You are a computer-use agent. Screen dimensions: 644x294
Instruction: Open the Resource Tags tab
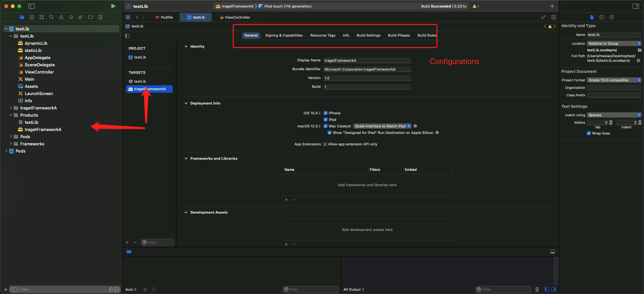pyautogui.click(x=323, y=35)
